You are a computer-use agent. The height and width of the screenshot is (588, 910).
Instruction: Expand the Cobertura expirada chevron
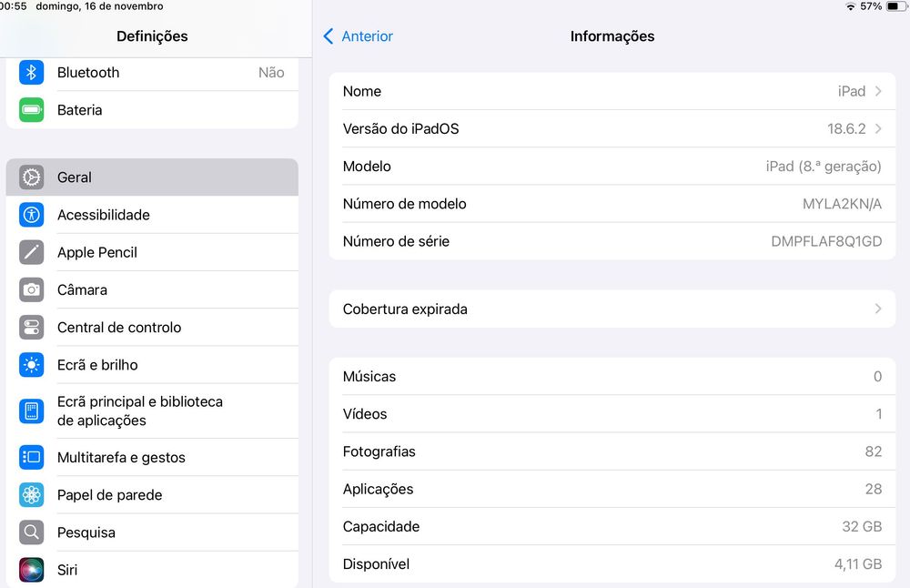pyautogui.click(x=878, y=309)
